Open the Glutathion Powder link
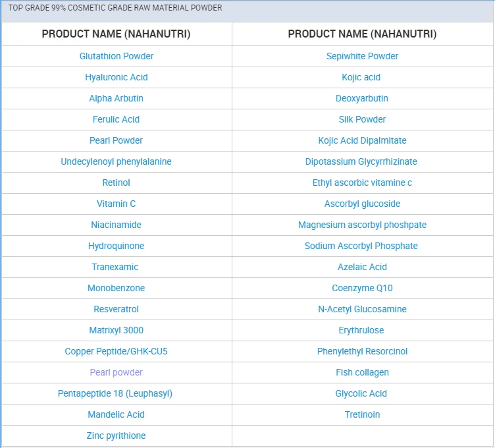 tap(117, 56)
